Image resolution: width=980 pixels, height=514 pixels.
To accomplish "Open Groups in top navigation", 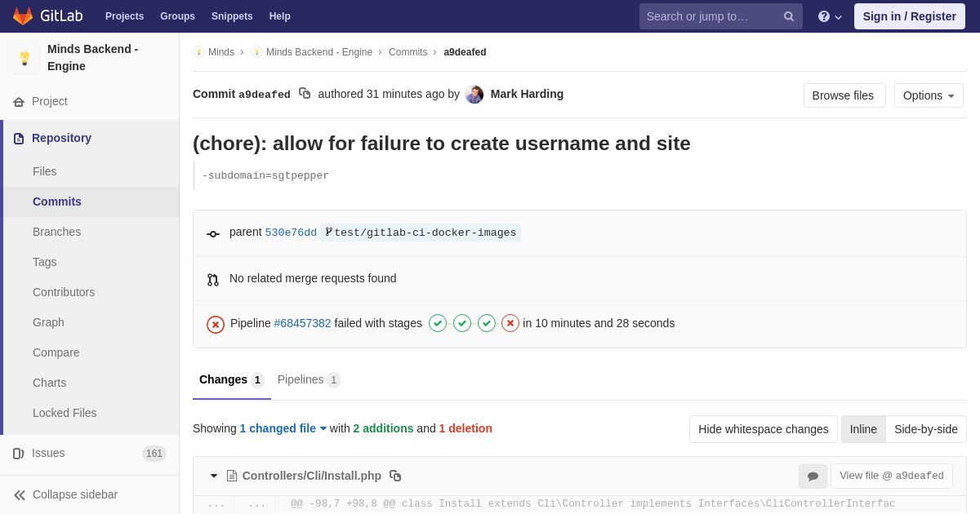I will pyautogui.click(x=177, y=16).
